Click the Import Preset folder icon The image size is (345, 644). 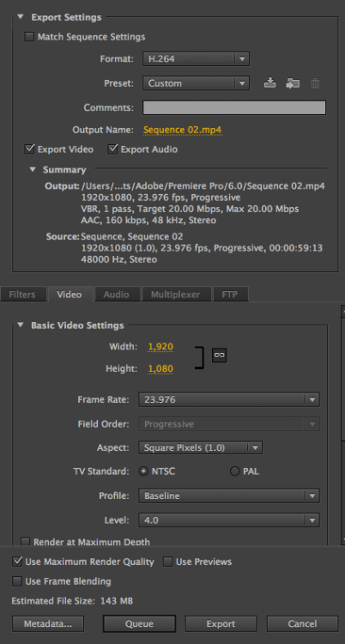coord(293,83)
